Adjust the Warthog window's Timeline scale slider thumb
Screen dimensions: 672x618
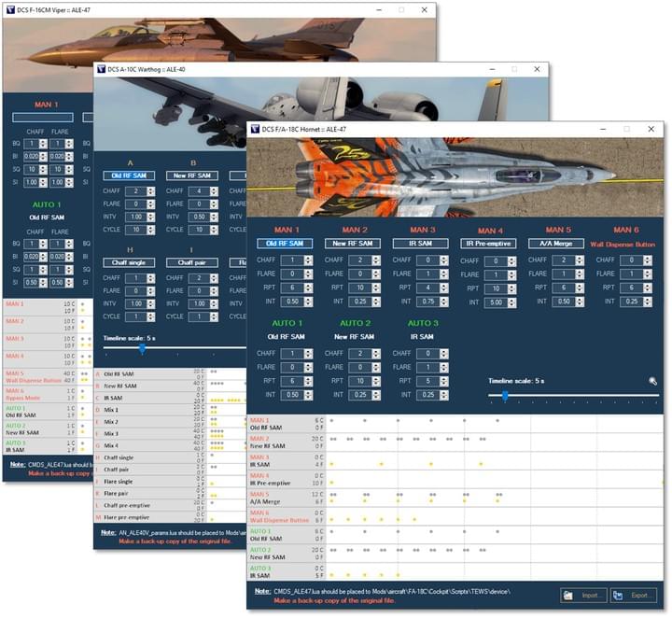[x=142, y=348]
